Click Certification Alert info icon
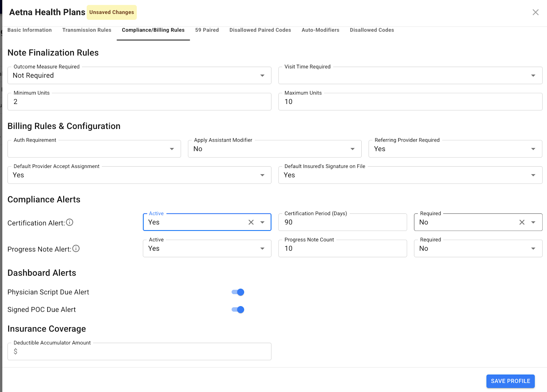This screenshot has width=547, height=392. coord(69,222)
